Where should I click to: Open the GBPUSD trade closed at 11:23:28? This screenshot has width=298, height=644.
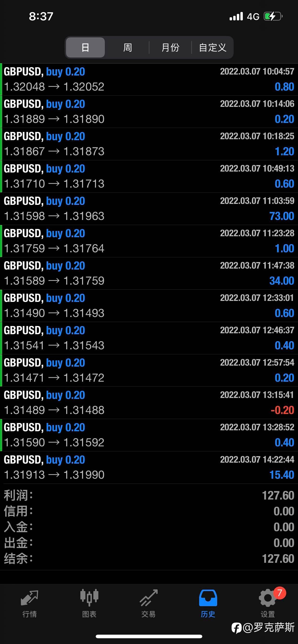pos(149,241)
